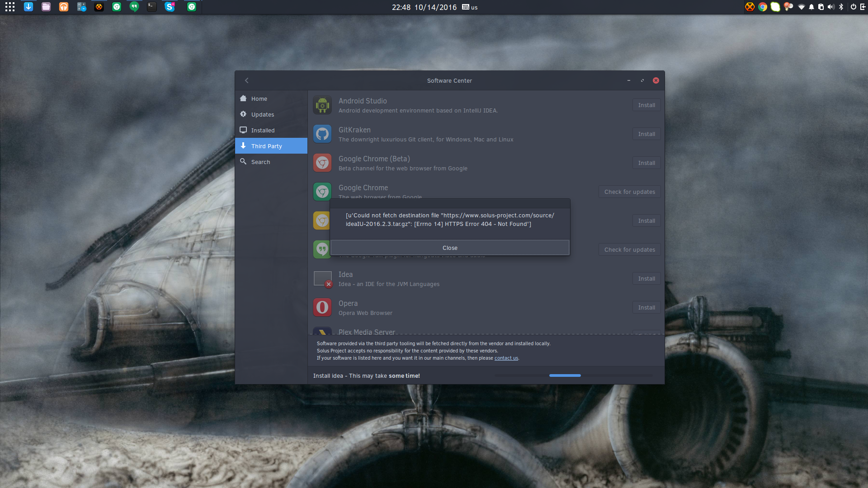Select the 'Idea' app title text
868x488 pixels.
click(345, 274)
